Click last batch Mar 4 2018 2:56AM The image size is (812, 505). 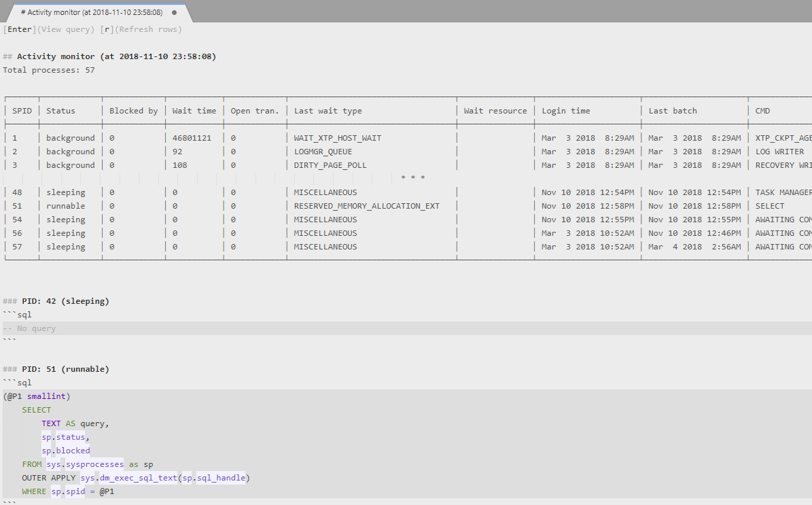coord(694,247)
